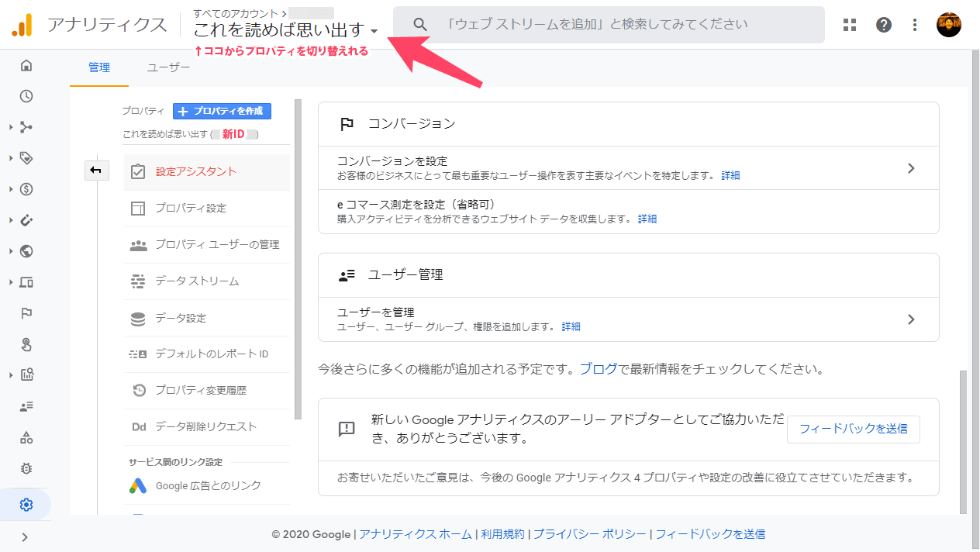Click the search input field

point(609,25)
